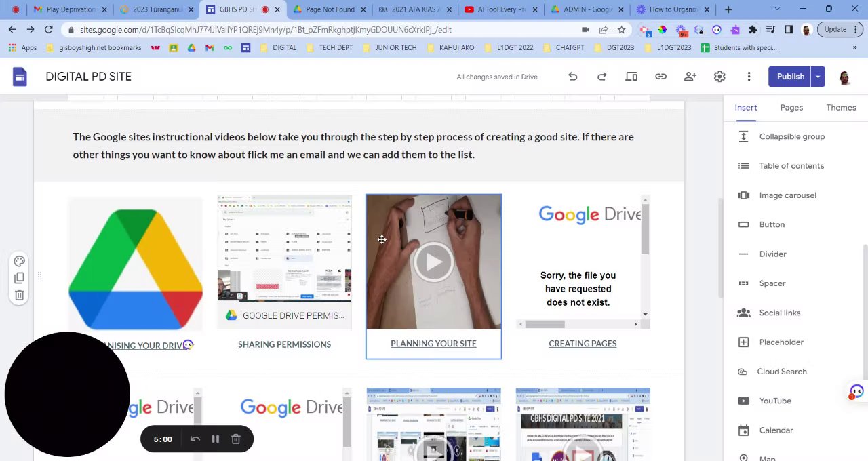
Task: Open the Apps bookmarks shortcut
Action: [22, 48]
